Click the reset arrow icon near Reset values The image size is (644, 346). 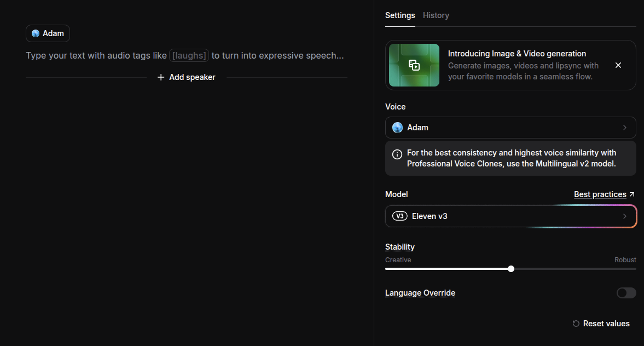coord(576,323)
